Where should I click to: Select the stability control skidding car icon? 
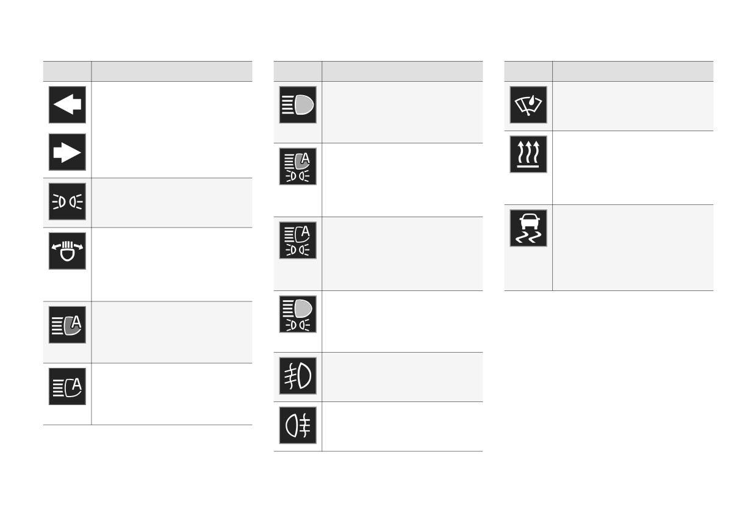[528, 228]
